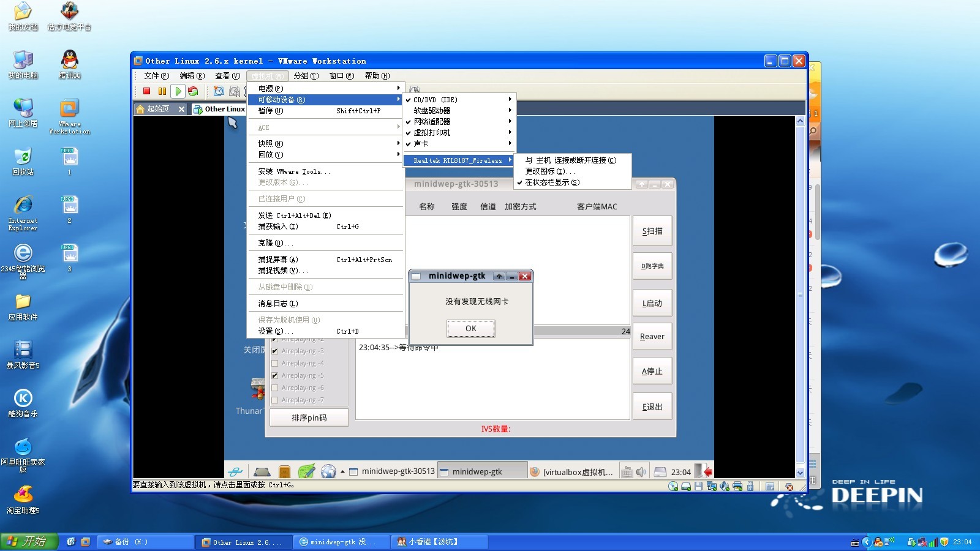Click CD/DVD device icon in VMware status bar
This screenshot has height=551, width=980.
(x=673, y=486)
